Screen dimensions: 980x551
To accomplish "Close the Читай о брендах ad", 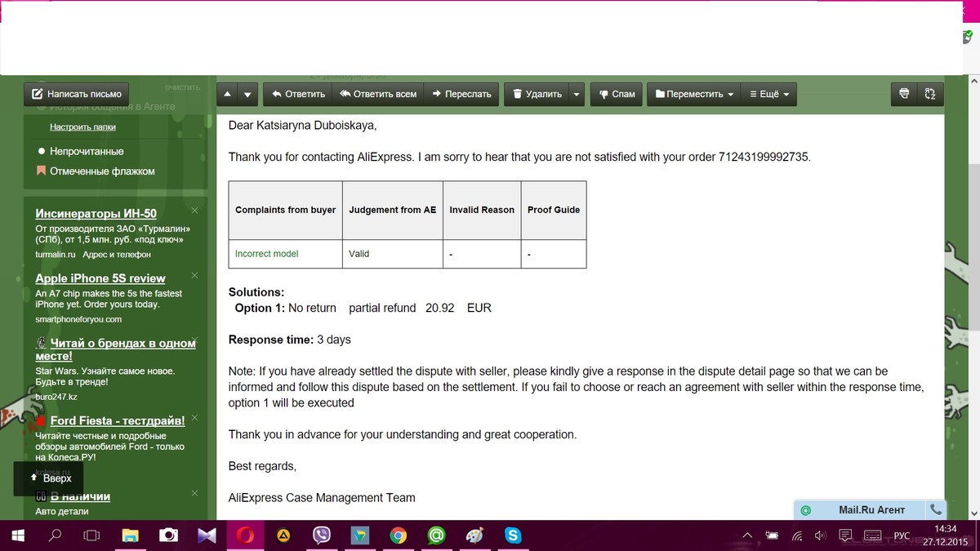I will [x=195, y=340].
